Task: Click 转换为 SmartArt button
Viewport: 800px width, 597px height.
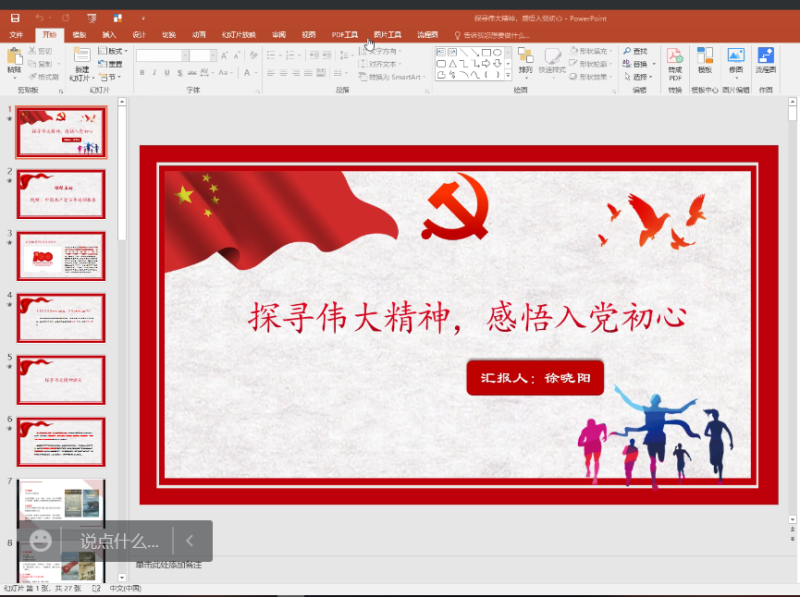Action: click(392, 77)
